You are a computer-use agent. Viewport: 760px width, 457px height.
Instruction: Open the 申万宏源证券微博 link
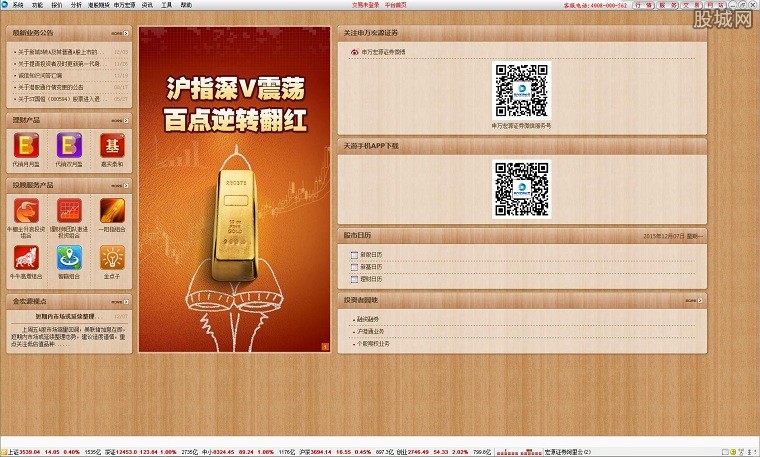click(383, 52)
